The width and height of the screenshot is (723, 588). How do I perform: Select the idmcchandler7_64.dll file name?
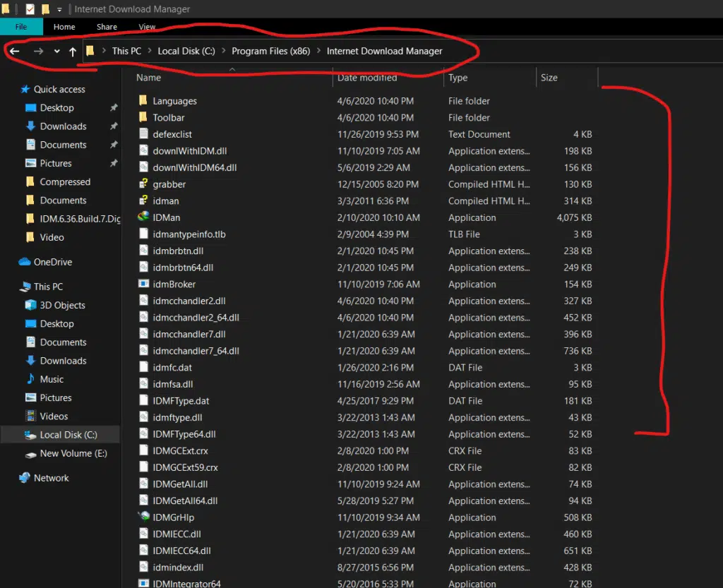click(x=196, y=351)
